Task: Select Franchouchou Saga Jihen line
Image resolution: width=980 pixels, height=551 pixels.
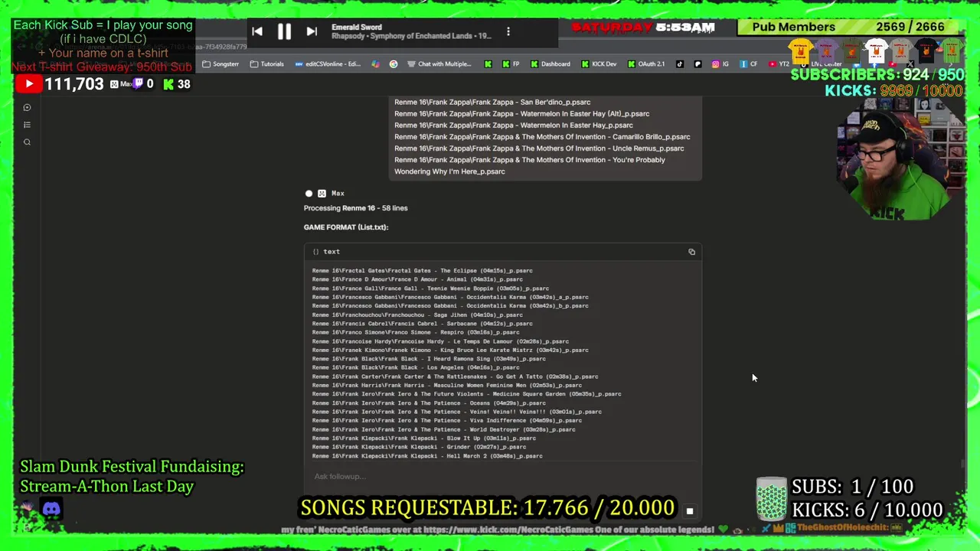Action: pyautogui.click(x=417, y=315)
